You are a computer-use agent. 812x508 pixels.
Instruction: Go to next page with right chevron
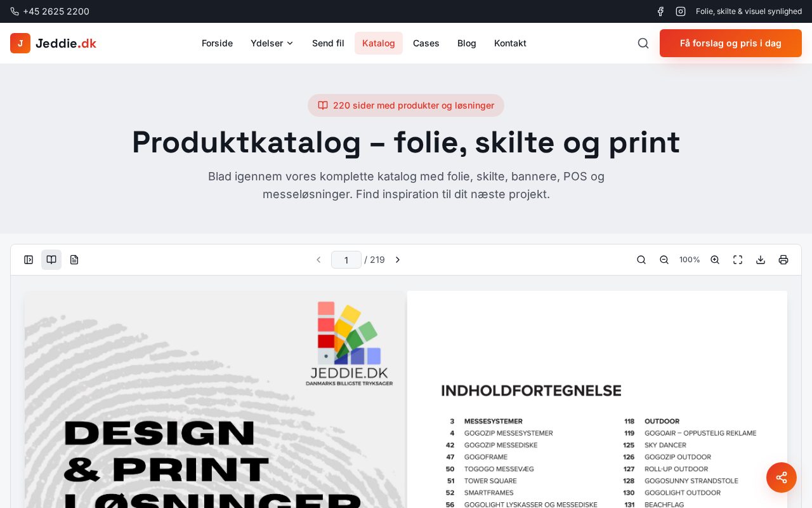pos(398,260)
